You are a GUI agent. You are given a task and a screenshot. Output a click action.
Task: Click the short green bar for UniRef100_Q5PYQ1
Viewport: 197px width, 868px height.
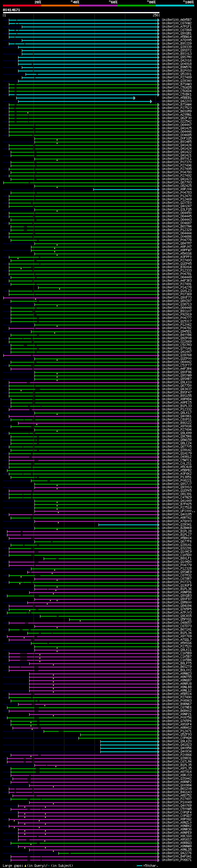[115, 619]
